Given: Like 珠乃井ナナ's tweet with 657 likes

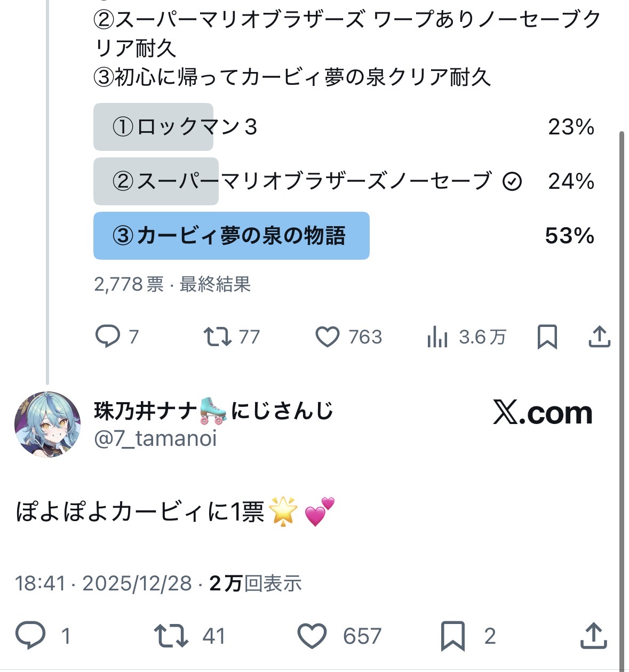Looking at the screenshot, I should click(312, 635).
